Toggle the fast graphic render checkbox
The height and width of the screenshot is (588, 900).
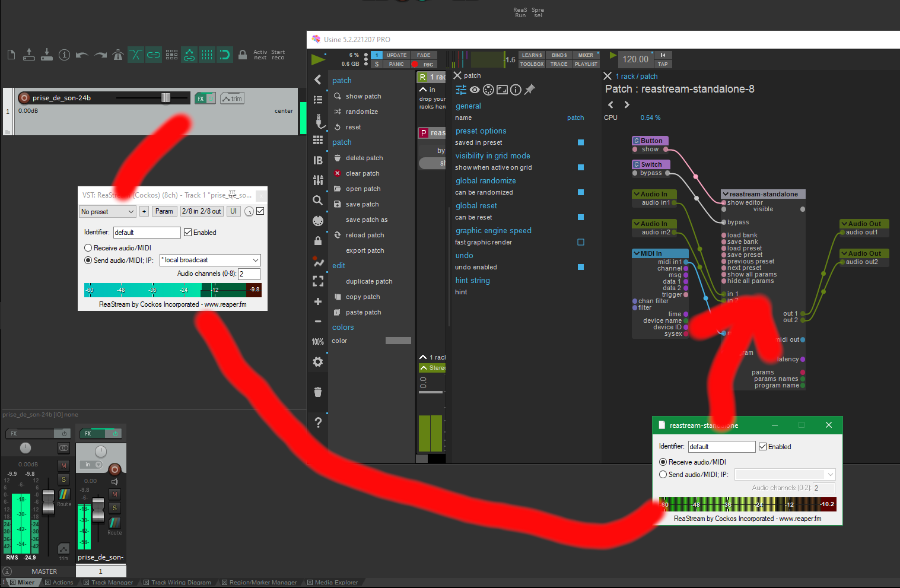pos(581,242)
